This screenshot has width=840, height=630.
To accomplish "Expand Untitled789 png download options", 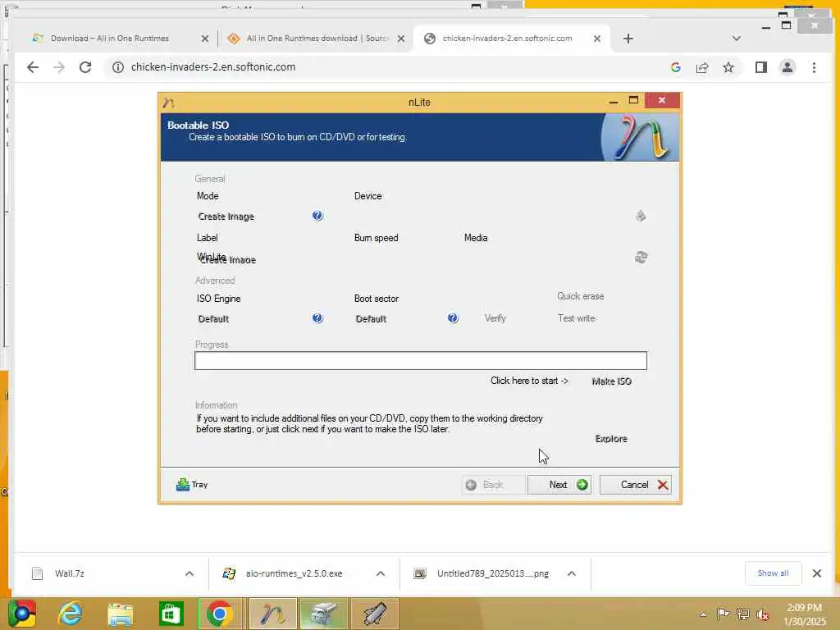I will coord(572,573).
